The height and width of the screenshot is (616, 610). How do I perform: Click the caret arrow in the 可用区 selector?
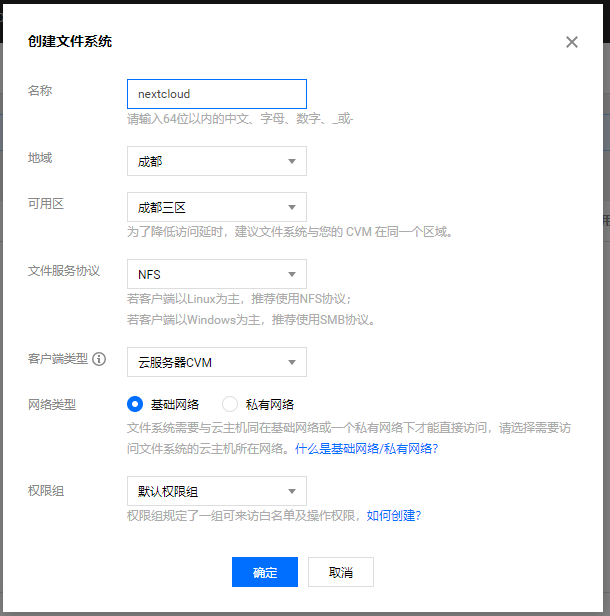pyautogui.click(x=292, y=208)
